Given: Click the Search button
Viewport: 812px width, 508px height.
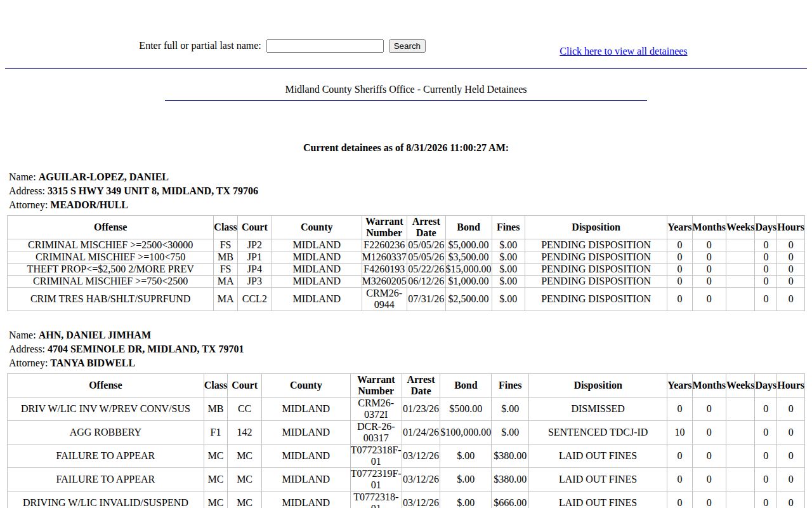Looking at the screenshot, I should [407, 46].
